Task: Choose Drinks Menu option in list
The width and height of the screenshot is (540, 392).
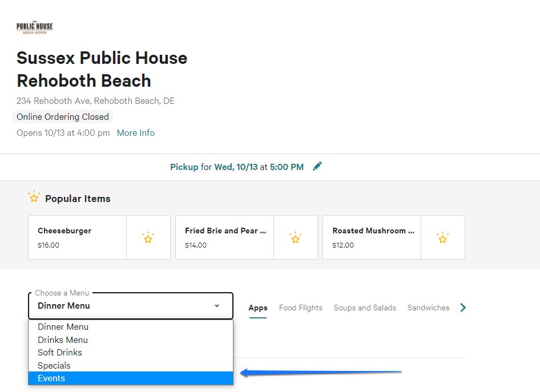Action: click(63, 340)
